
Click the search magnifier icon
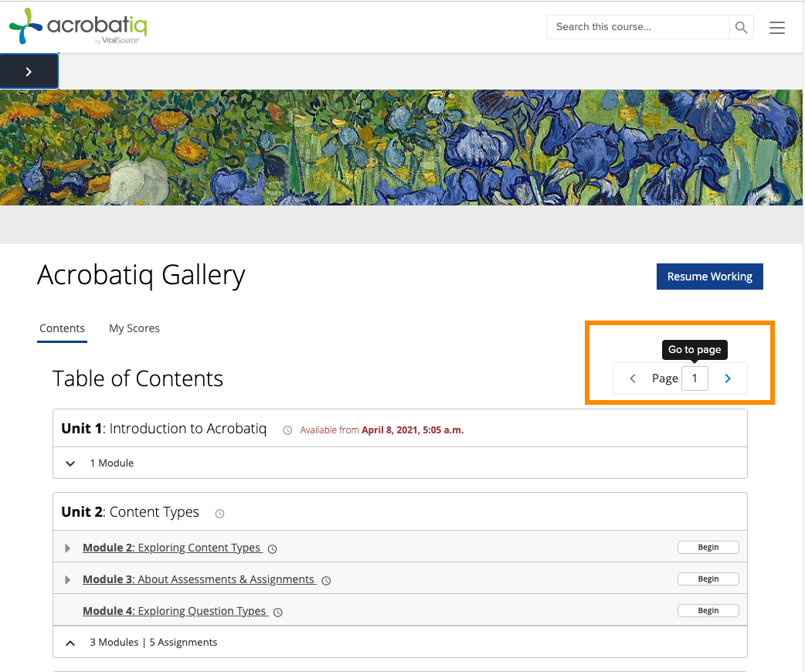pos(740,26)
